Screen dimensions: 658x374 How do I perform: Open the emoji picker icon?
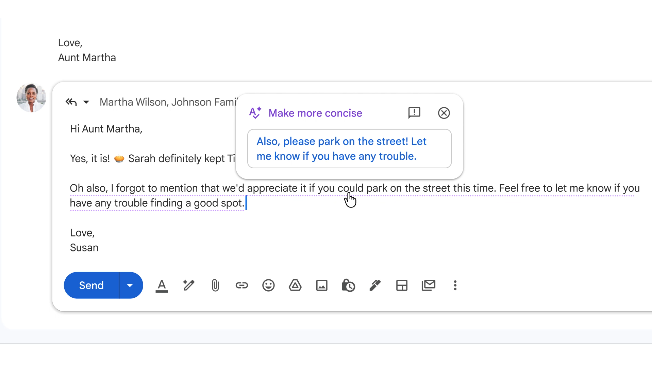pyautogui.click(x=268, y=285)
